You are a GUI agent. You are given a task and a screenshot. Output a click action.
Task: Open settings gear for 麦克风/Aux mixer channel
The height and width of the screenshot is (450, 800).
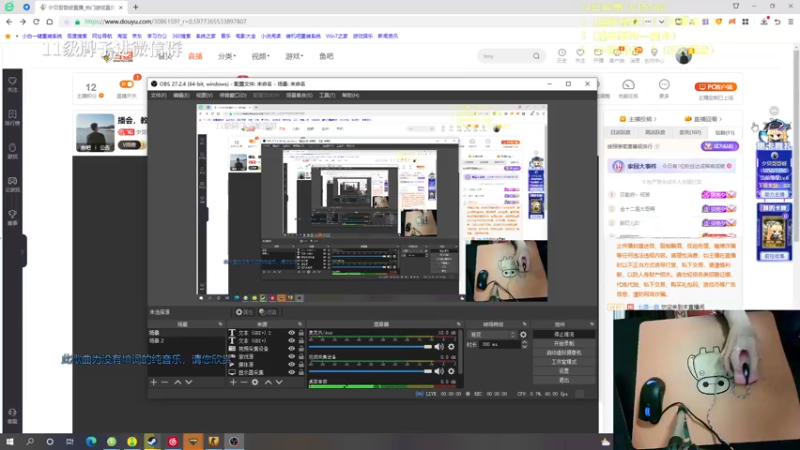(451, 347)
